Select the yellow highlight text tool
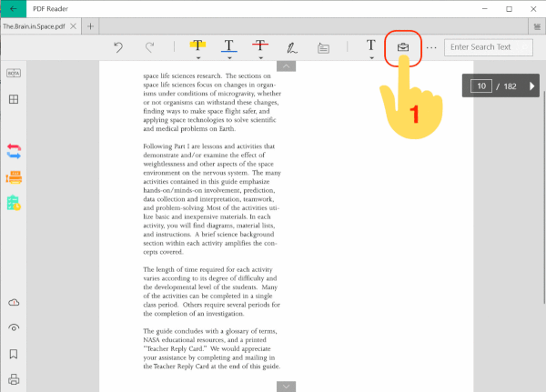546x392 pixels. tap(197, 45)
